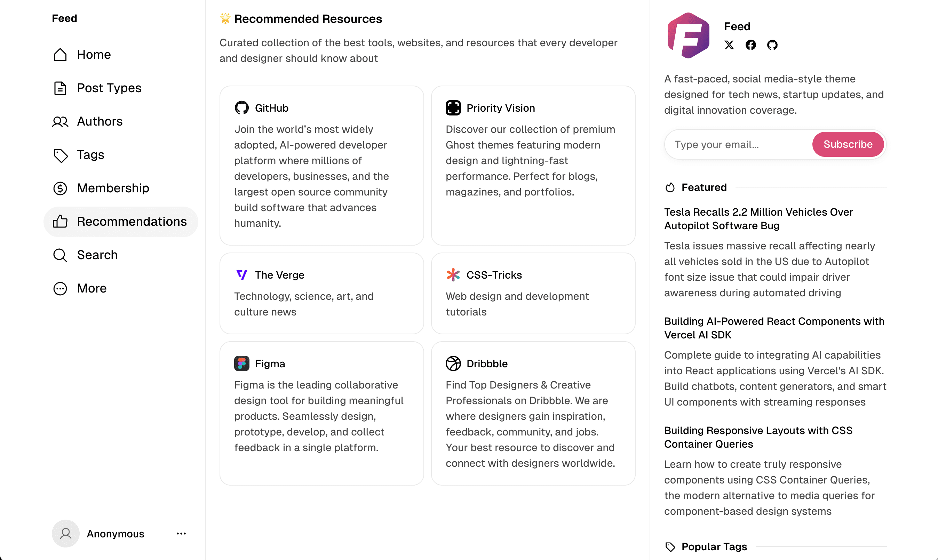Click the Priority Vision icon
The height and width of the screenshot is (560, 938).
(x=453, y=107)
